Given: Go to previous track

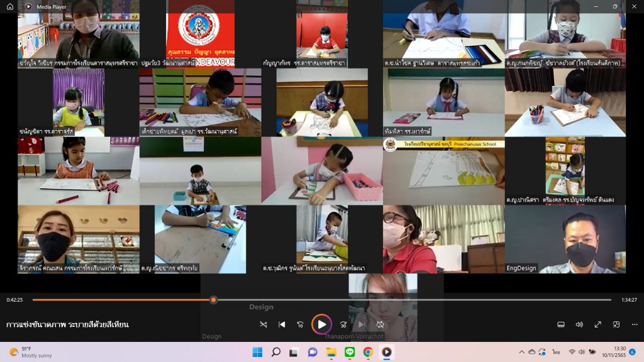Looking at the screenshot, I should point(282,324).
